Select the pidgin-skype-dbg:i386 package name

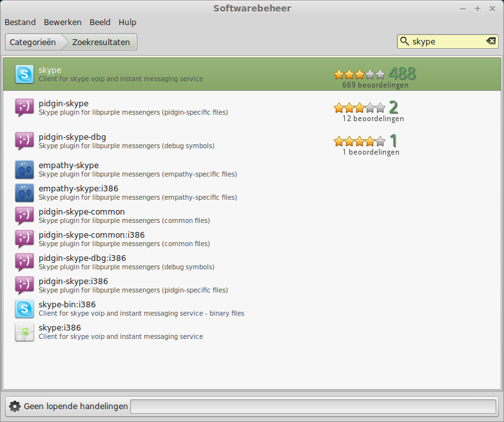(82, 258)
